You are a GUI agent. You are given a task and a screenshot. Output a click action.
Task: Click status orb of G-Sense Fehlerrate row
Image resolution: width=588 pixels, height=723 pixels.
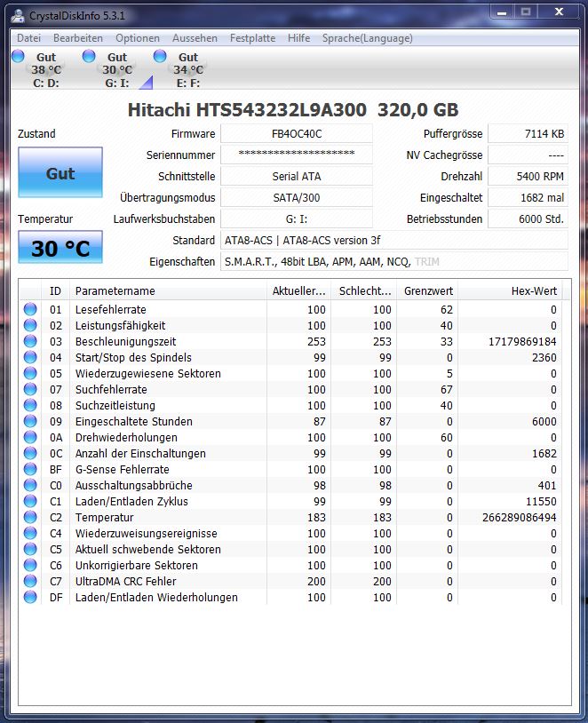pyautogui.click(x=30, y=469)
